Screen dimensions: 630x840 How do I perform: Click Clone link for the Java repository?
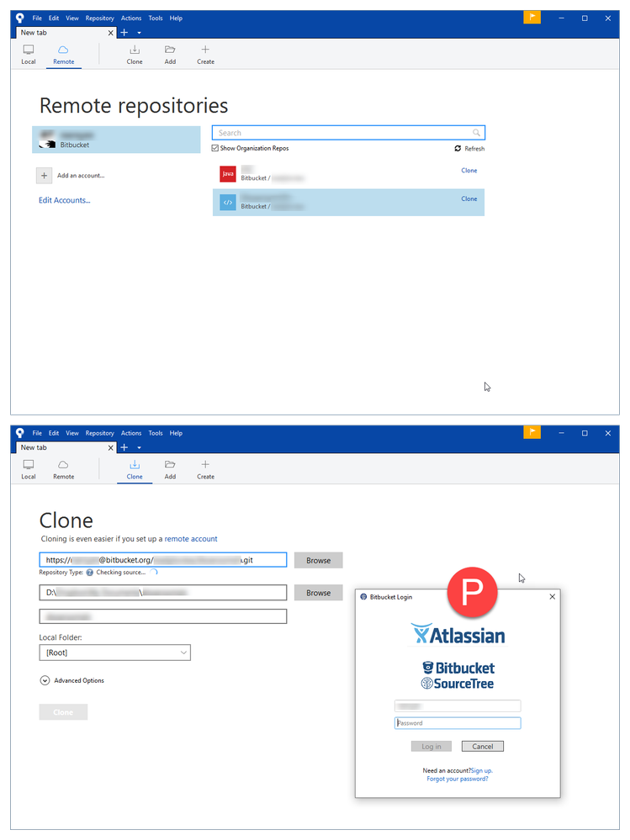point(469,171)
